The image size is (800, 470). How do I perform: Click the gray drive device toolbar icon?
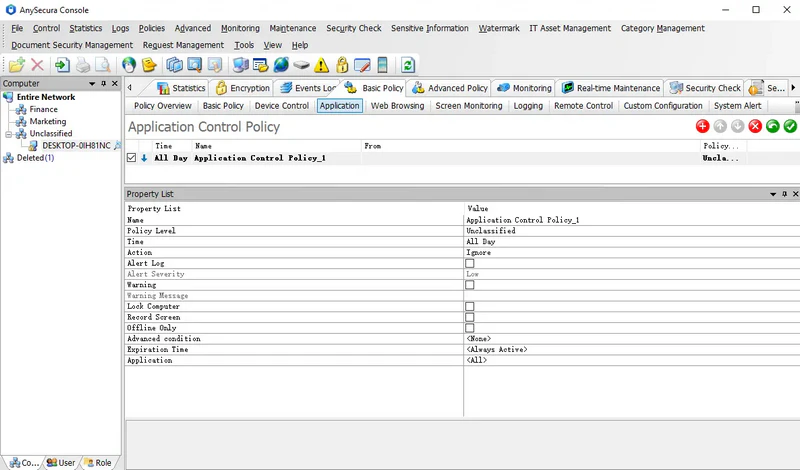coord(301,65)
